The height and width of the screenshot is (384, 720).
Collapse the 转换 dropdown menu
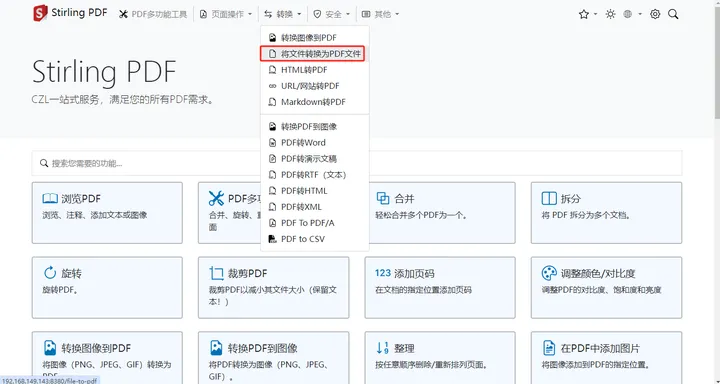[282, 14]
